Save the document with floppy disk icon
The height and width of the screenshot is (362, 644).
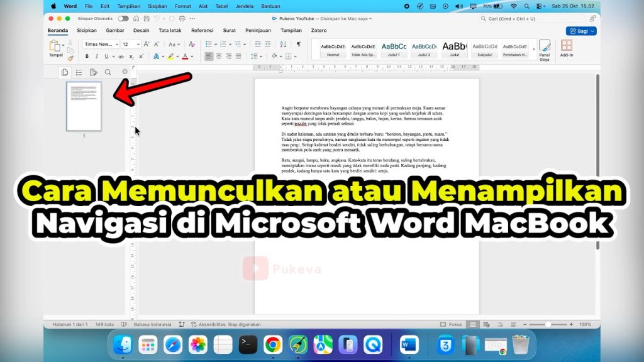pyautogui.click(x=147, y=18)
